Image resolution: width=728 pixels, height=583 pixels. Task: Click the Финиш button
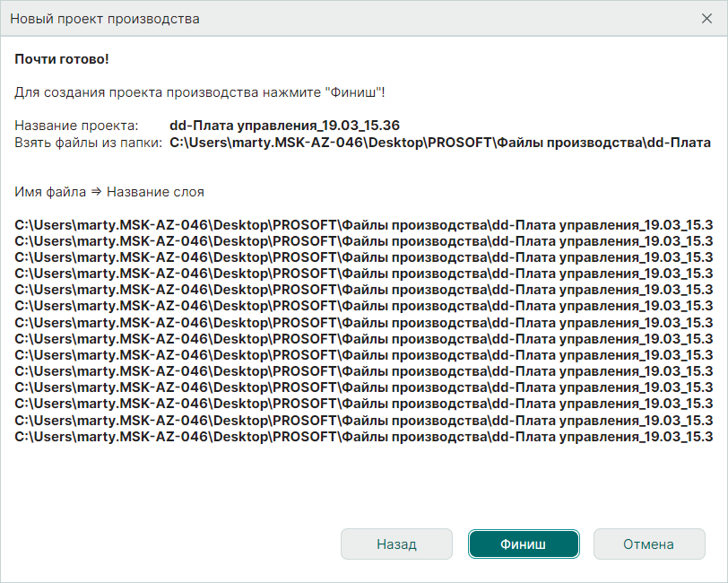pos(524,544)
